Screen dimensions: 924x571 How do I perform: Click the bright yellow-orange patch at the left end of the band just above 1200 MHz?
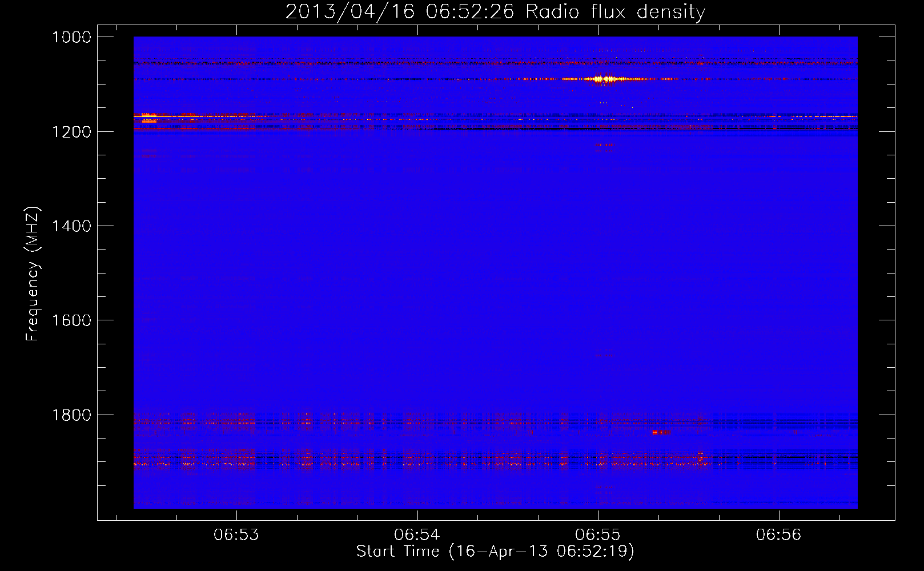click(148, 118)
